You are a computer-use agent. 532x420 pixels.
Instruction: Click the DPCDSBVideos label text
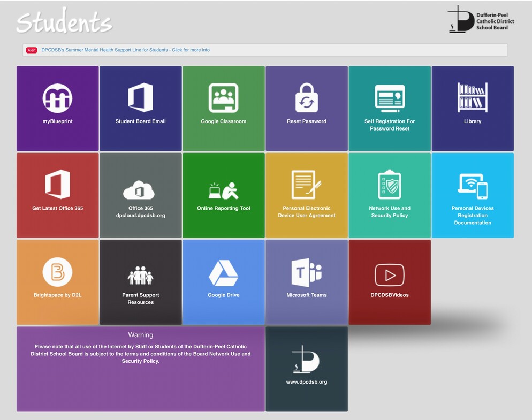tap(390, 295)
